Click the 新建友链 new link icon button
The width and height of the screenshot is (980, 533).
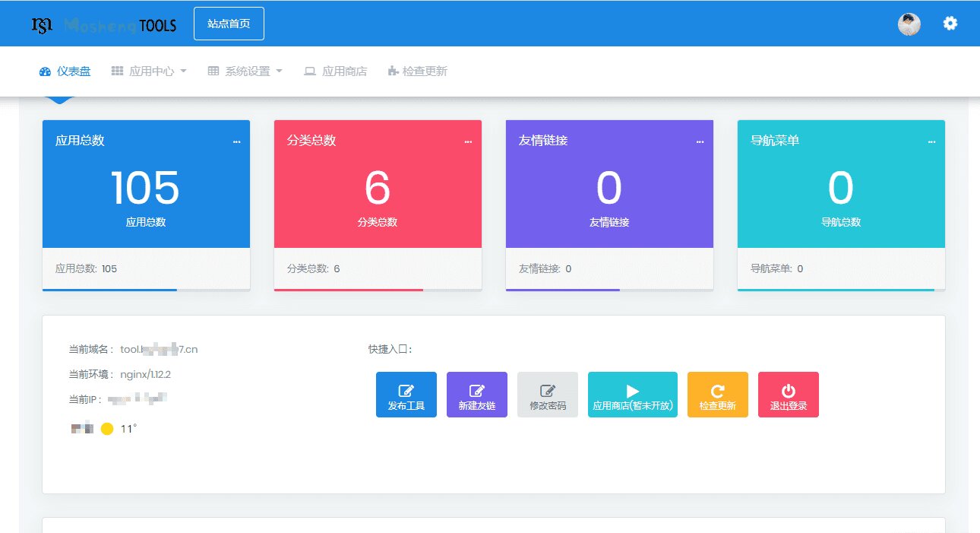(476, 395)
